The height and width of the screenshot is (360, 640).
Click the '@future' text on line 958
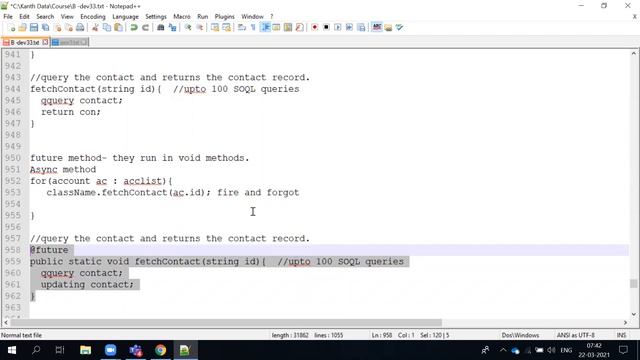pyautogui.click(x=49, y=250)
